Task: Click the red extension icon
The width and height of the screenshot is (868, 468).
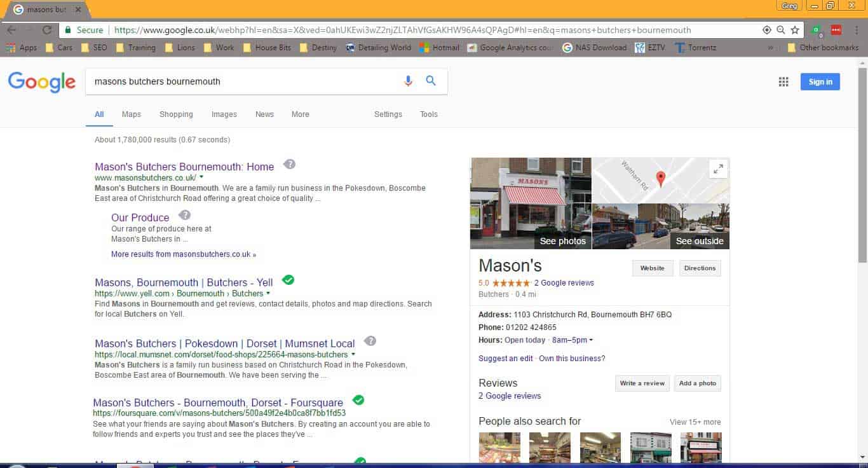Action: (x=836, y=30)
